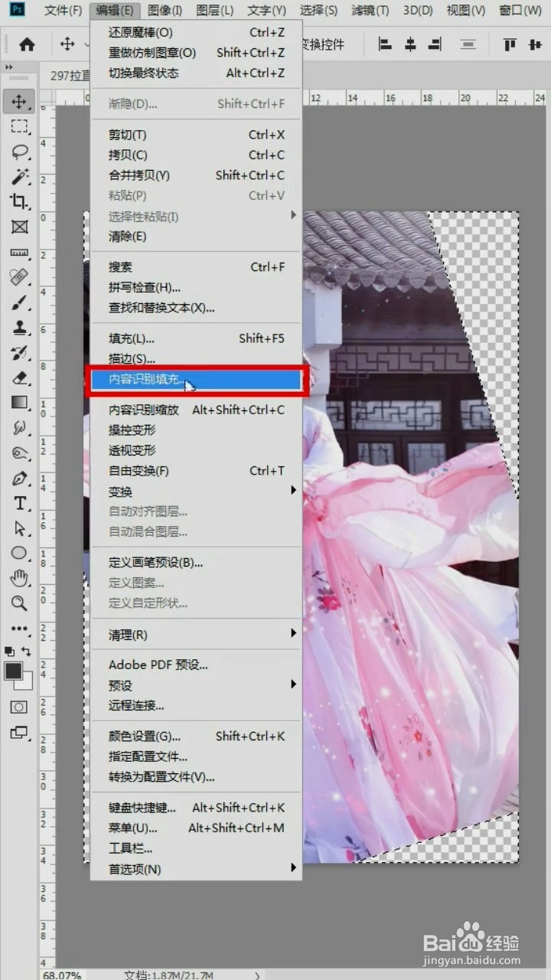551x980 pixels.
Task: Select the Clone Stamp tool
Action: click(x=19, y=328)
